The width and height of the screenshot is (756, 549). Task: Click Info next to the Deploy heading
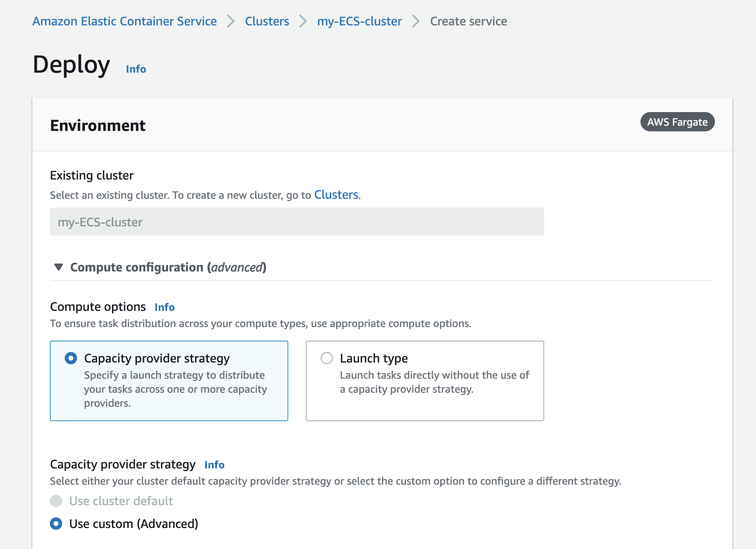[135, 69]
